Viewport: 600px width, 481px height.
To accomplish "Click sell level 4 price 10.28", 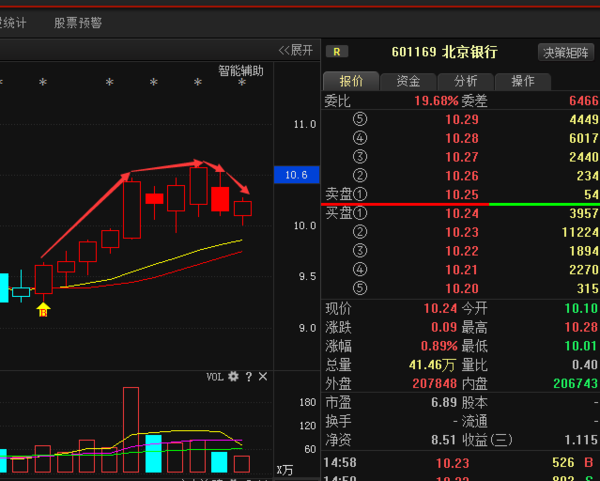I will [462, 139].
